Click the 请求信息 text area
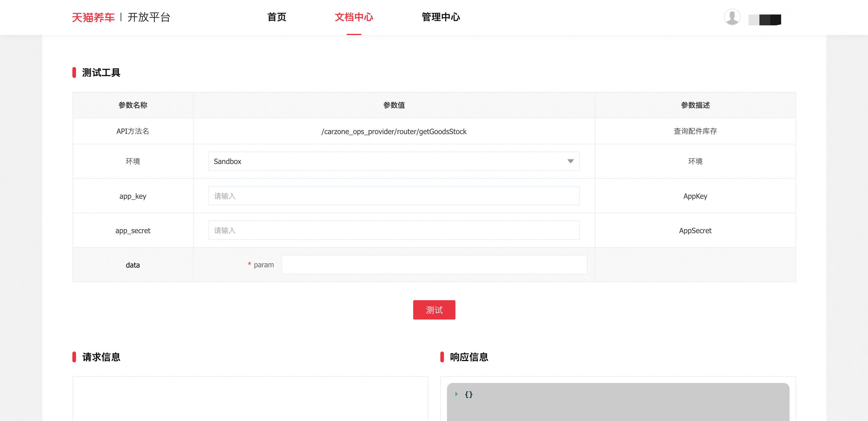The height and width of the screenshot is (421, 868). coord(250,399)
